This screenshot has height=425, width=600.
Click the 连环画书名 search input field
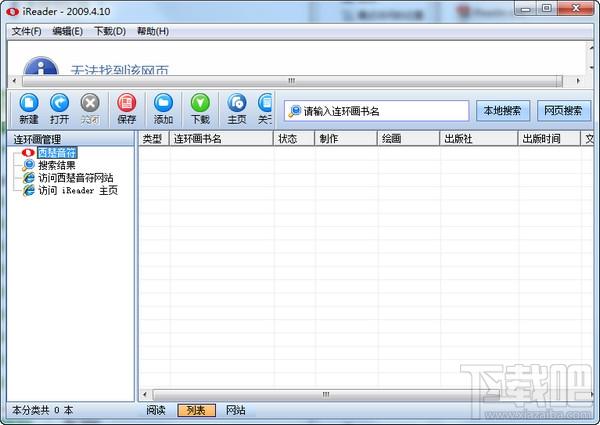pyautogui.click(x=377, y=111)
